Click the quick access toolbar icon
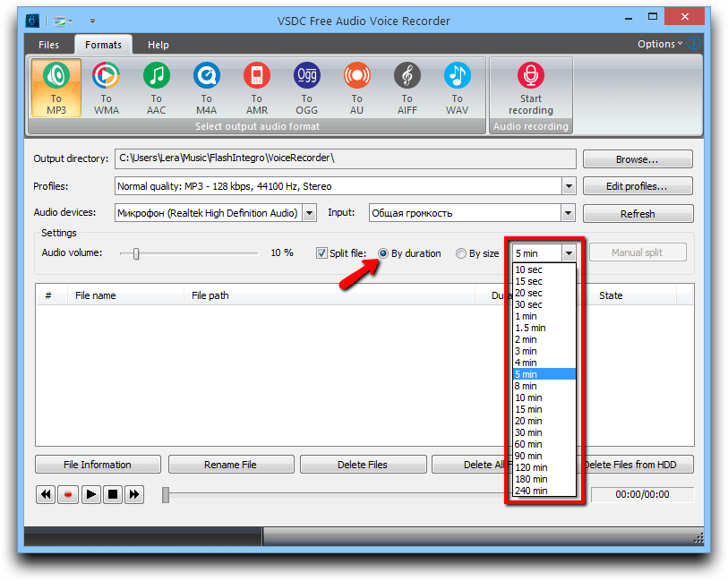The image size is (728, 581). [x=60, y=21]
